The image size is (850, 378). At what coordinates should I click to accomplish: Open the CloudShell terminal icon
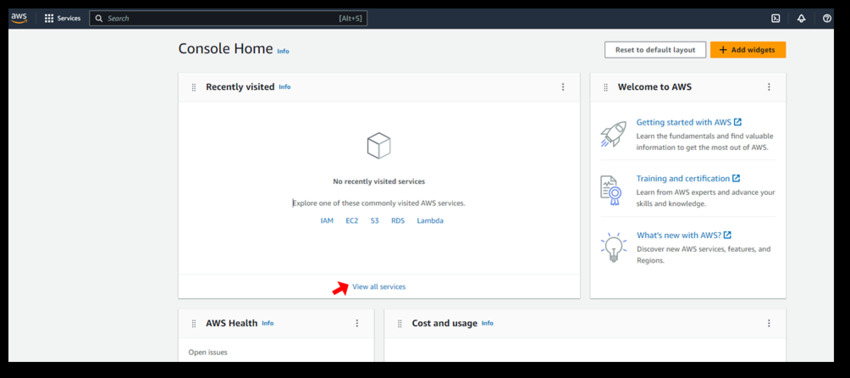[776, 18]
